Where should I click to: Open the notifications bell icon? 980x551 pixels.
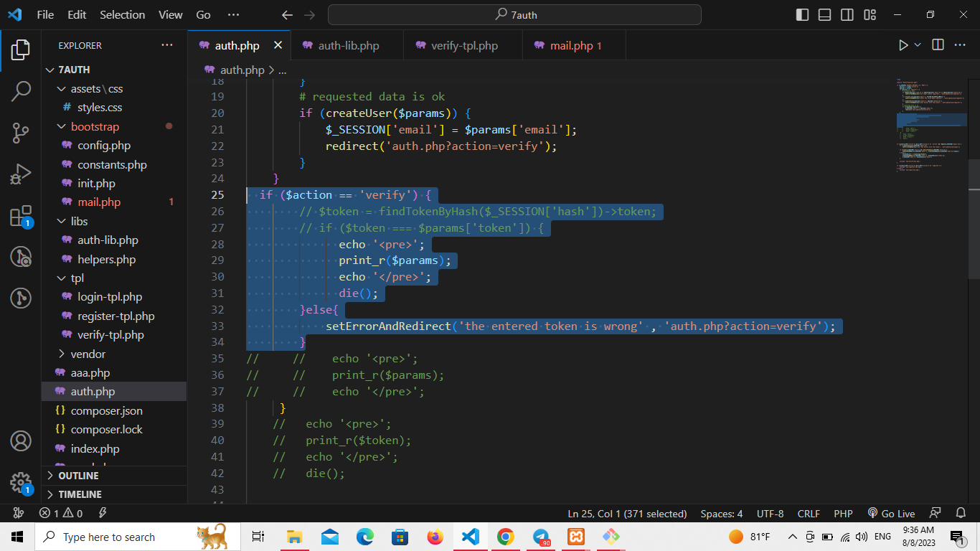point(961,514)
